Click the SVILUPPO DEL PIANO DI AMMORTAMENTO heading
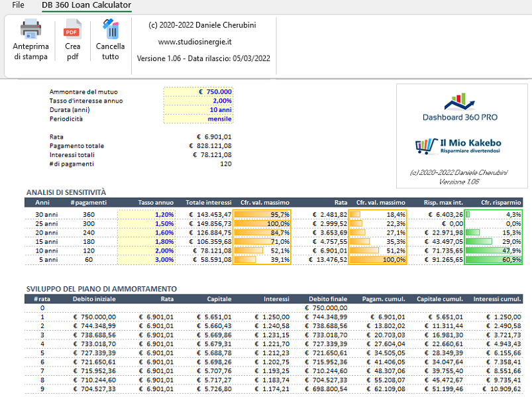This screenshot has height=397, width=532. click(x=101, y=289)
